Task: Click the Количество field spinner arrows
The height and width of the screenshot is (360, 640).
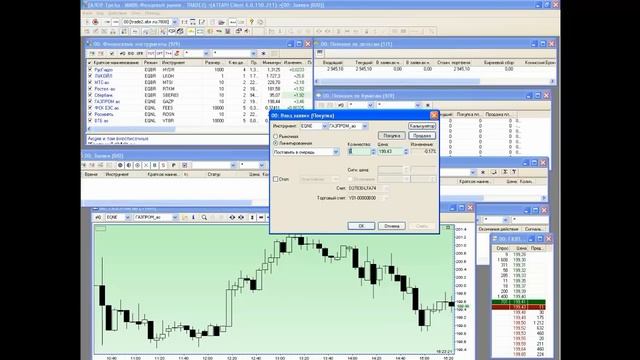Action: pos(373,151)
